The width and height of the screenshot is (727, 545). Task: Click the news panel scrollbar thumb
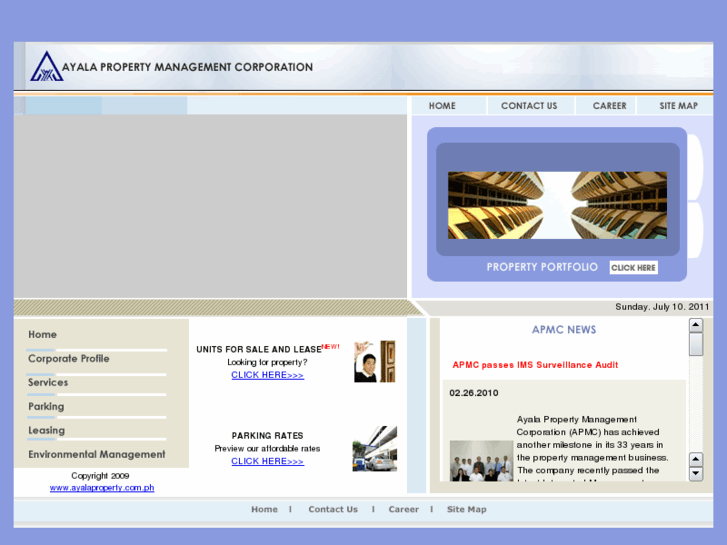[695, 344]
